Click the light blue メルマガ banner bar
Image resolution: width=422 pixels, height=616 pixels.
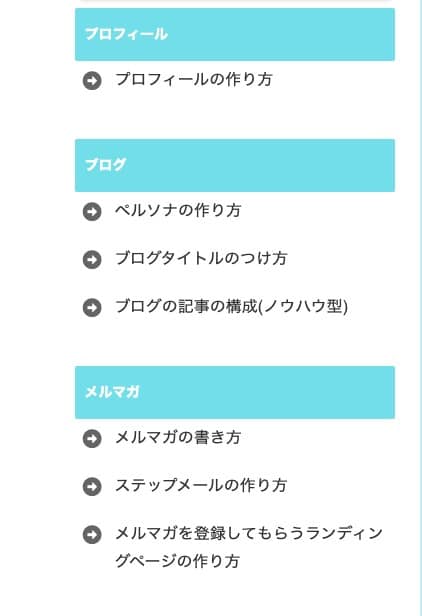[235, 392]
